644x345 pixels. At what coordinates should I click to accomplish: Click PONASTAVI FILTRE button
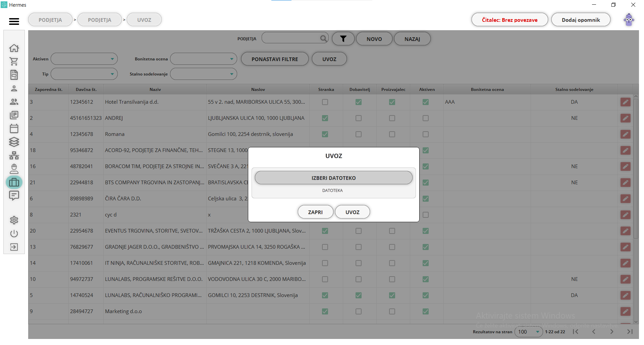click(275, 59)
